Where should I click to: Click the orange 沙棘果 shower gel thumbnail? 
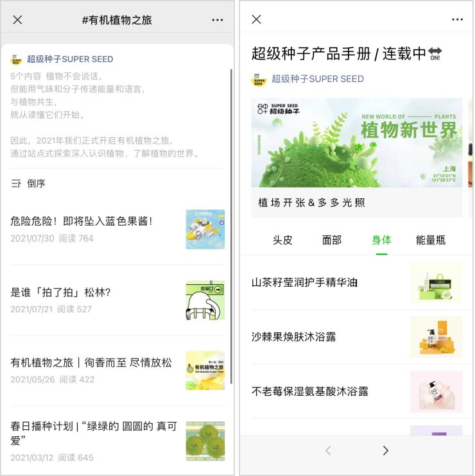pyautogui.click(x=436, y=337)
